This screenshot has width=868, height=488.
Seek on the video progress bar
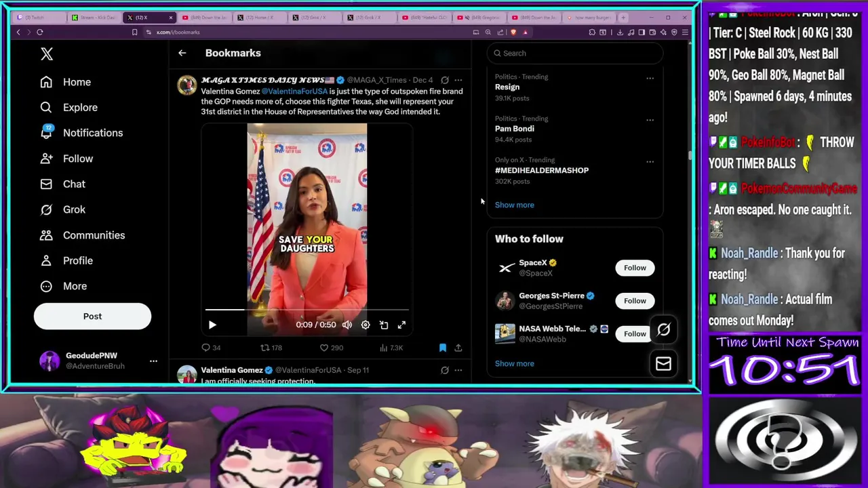[x=307, y=310]
